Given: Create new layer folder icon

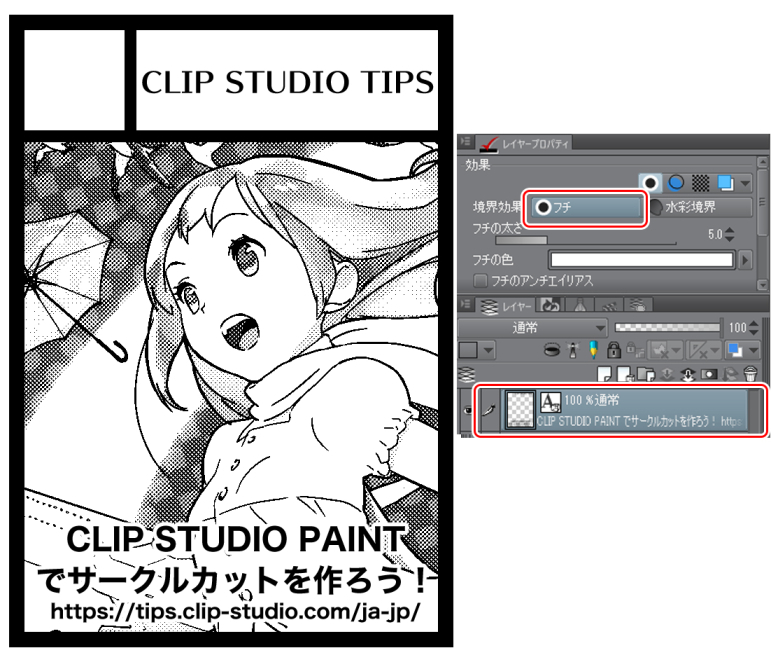Looking at the screenshot, I should point(646,374).
